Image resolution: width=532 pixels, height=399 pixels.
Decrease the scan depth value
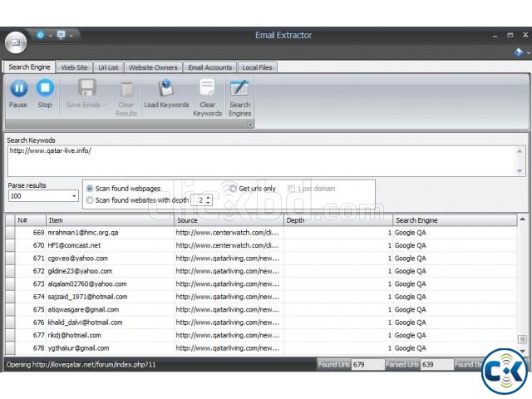(209, 203)
